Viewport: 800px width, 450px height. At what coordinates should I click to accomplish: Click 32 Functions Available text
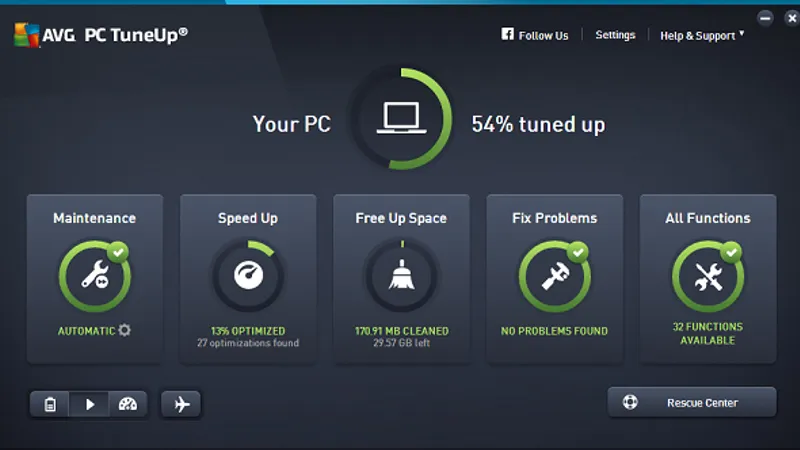[708, 333]
